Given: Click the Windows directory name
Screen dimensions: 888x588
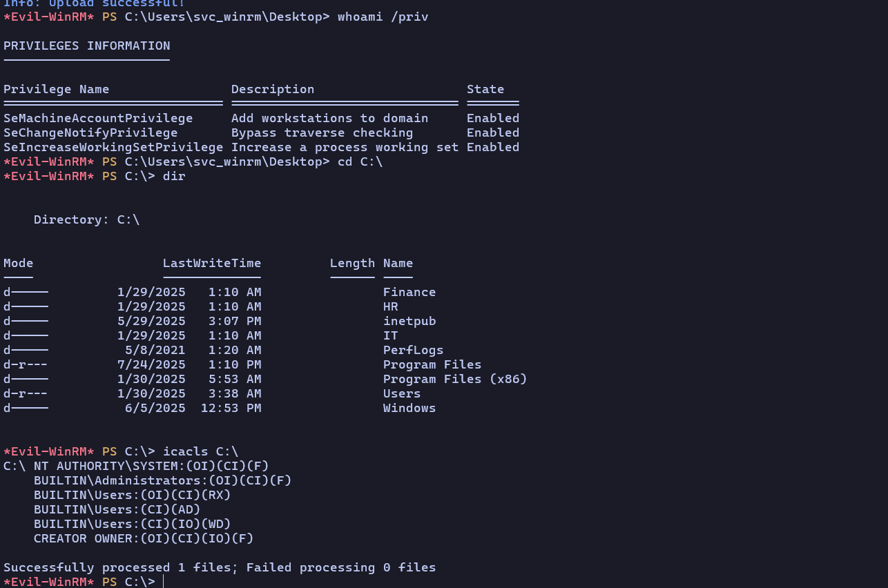Looking at the screenshot, I should point(409,408).
